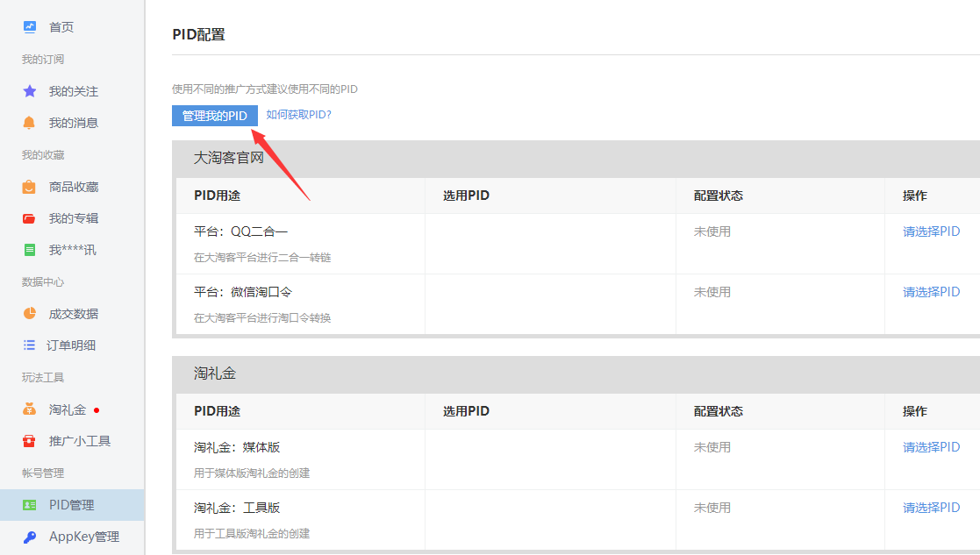This screenshot has height=555, width=980.
Task: Select PID for 平台：QQ二合一 row
Action: coord(931,231)
